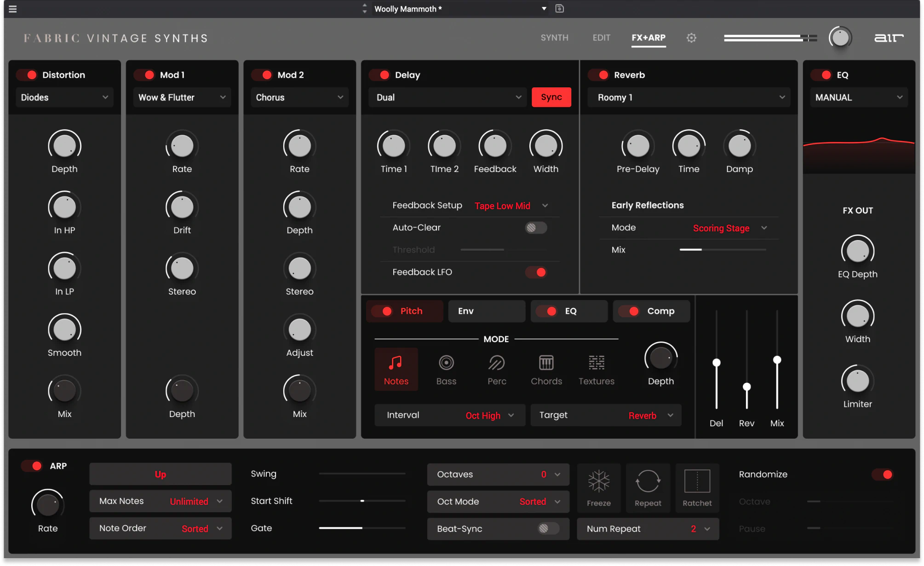924x566 pixels.
Task: Open the EDIT tab
Action: [x=601, y=38]
